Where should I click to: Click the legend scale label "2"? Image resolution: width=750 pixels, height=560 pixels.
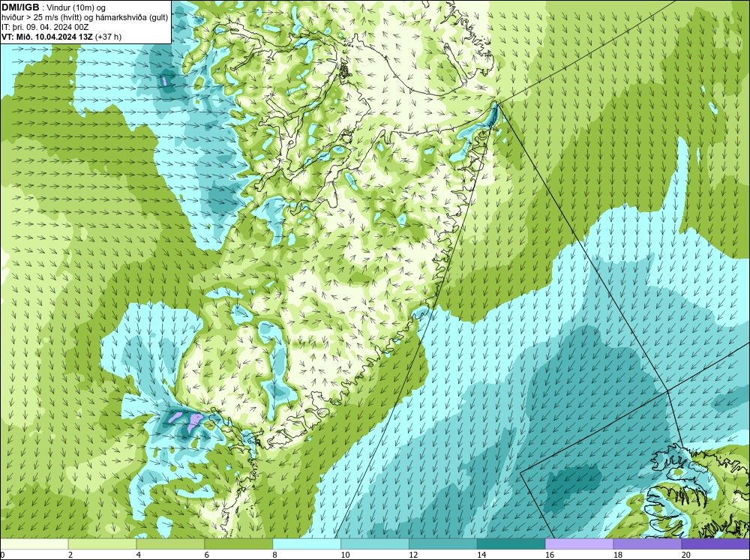tap(70, 555)
